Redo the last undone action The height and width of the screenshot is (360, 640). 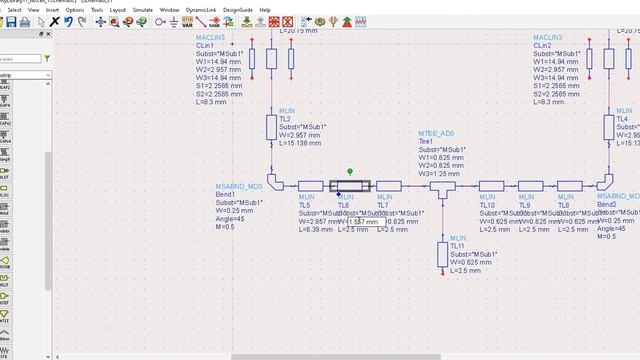coord(82,22)
